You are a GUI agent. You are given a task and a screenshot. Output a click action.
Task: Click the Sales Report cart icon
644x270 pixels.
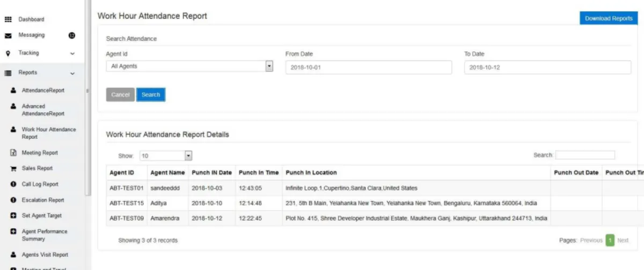[x=13, y=169]
